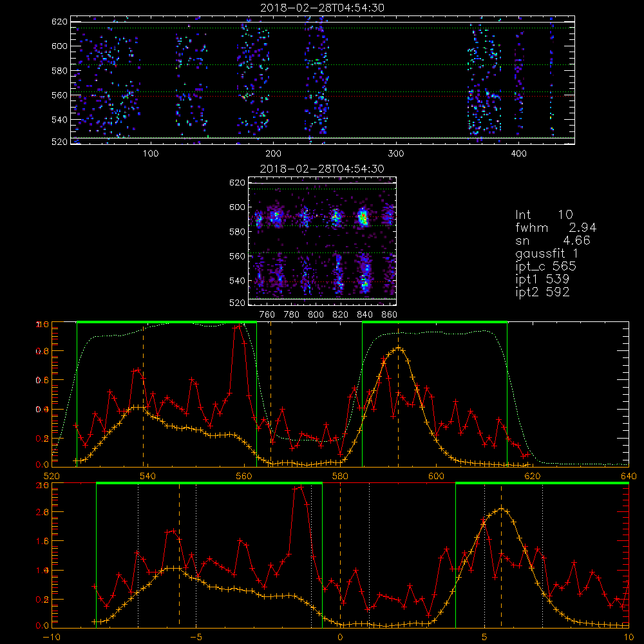The height and width of the screenshot is (644, 644).
Task: Click x-axis label 760 on middle plot
Action: click(x=267, y=315)
